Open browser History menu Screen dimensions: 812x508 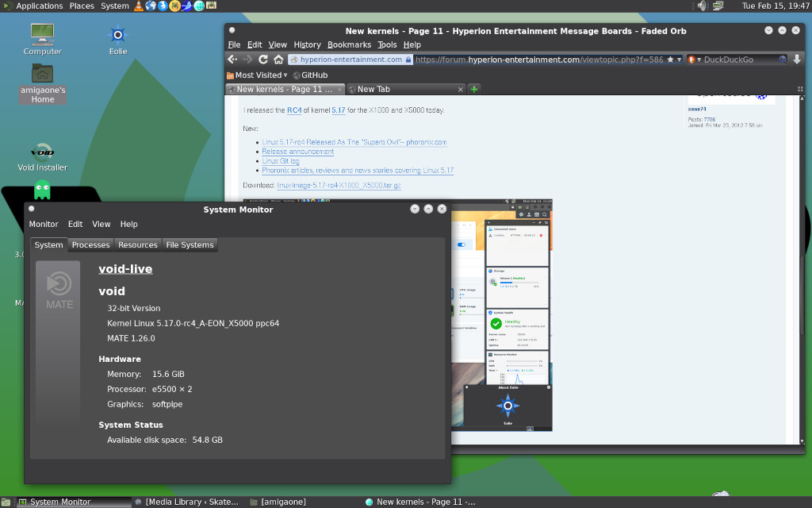(307, 44)
